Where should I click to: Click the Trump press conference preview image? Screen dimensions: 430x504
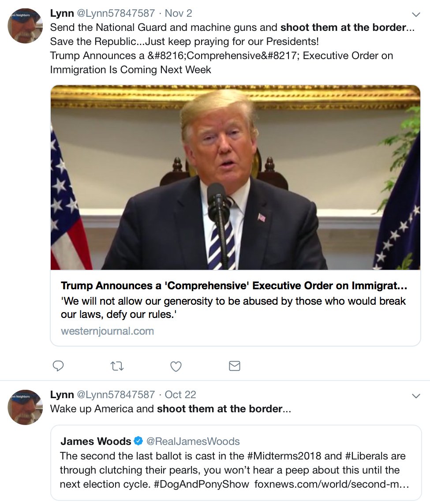point(236,177)
